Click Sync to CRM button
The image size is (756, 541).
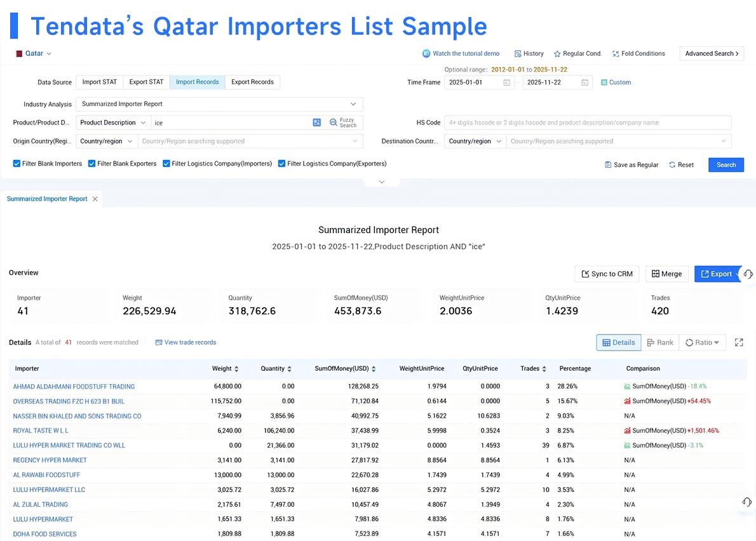coord(607,274)
